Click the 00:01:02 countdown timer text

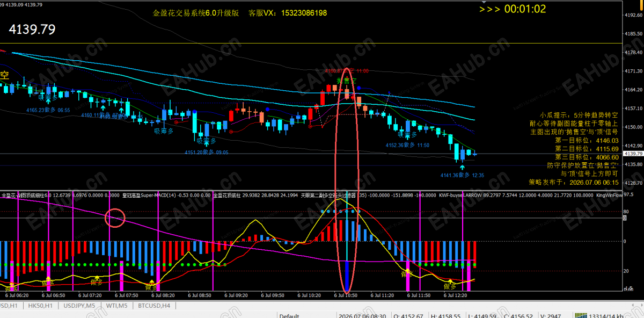click(525, 9)
